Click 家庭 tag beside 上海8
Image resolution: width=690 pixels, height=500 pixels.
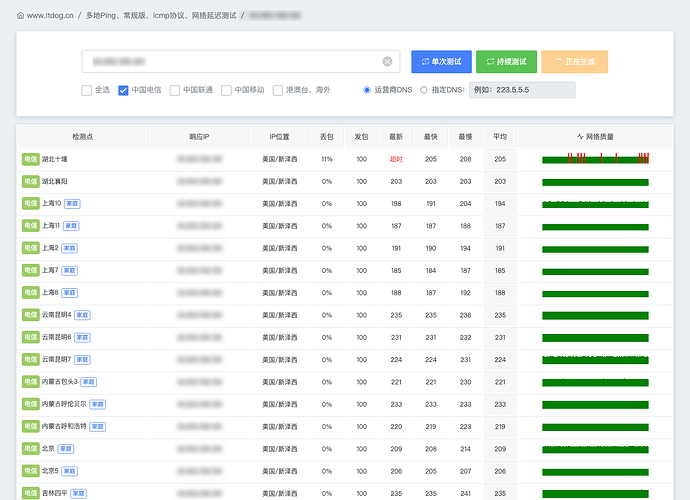click(x=70, y=293)
